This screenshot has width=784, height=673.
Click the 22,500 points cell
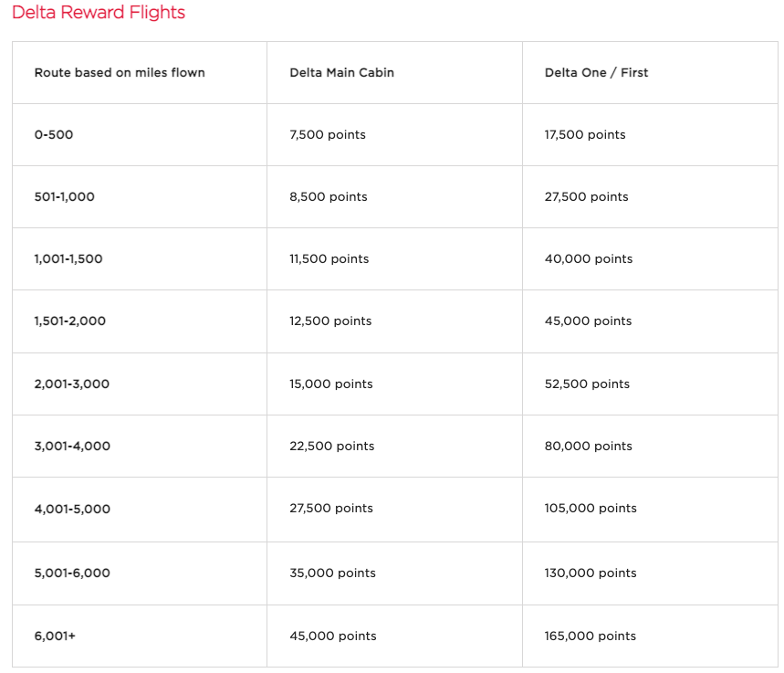pos(331,446)
